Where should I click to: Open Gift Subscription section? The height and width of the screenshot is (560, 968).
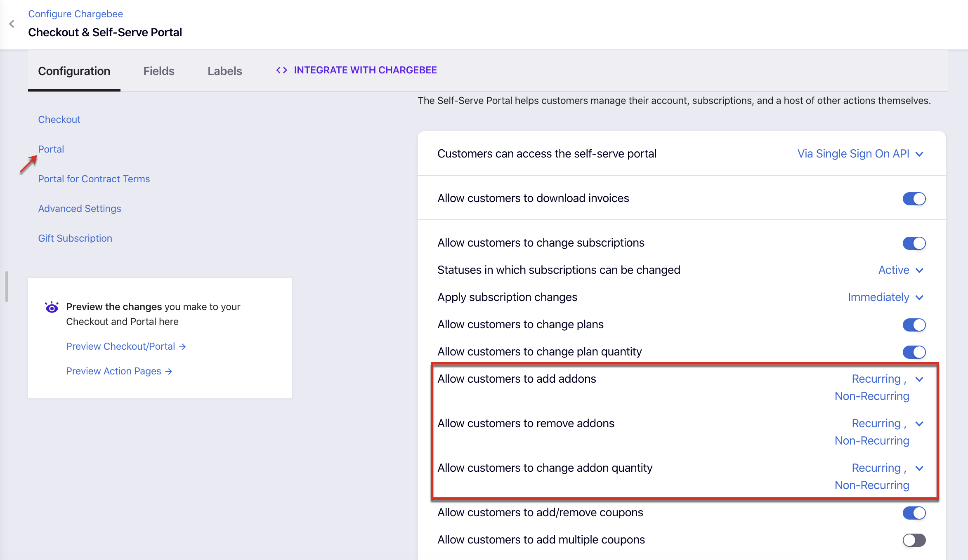(75, 238)
